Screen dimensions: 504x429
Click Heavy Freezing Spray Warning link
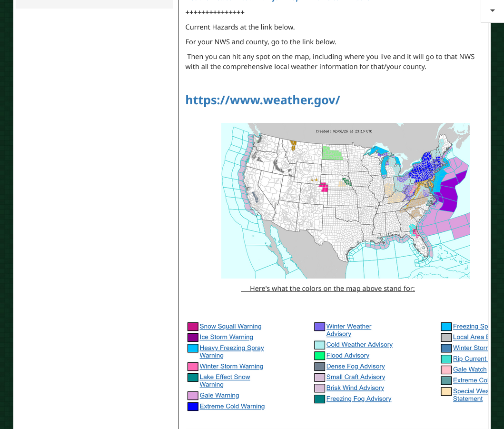point(231,348)
